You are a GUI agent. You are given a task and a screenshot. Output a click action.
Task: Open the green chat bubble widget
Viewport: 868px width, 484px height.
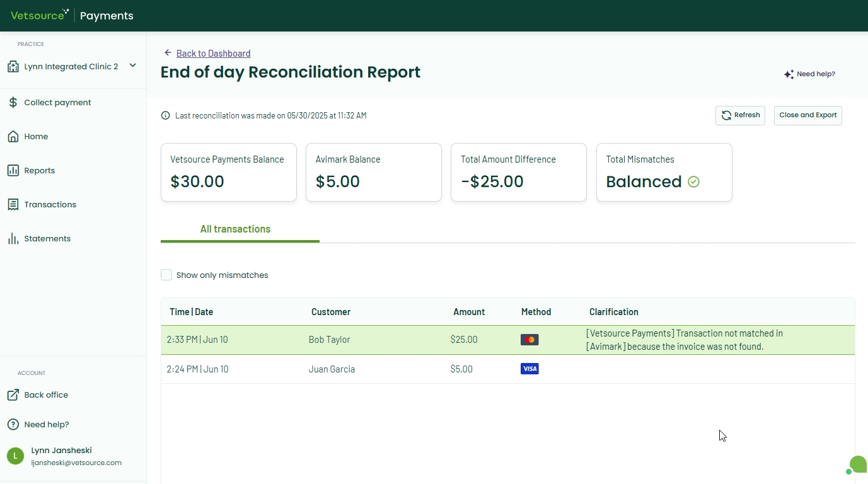point(857,465)
